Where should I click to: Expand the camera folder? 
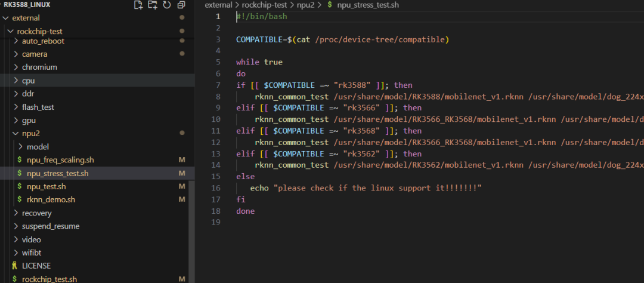click(x=16, y=54)
